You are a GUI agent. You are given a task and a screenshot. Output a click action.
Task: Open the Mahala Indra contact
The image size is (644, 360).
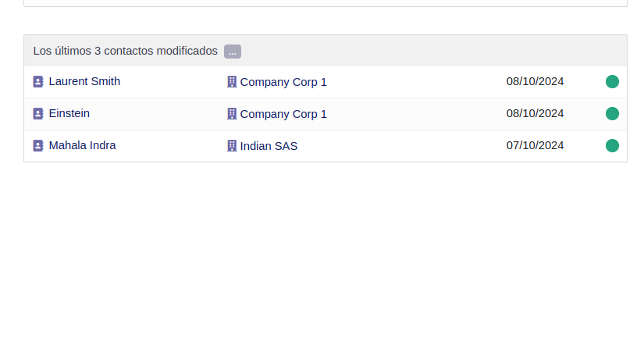click(x=82, y=145)
